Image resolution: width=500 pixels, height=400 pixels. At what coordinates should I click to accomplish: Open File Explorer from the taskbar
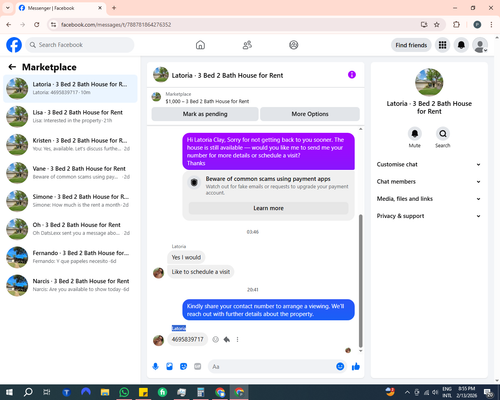105,392
